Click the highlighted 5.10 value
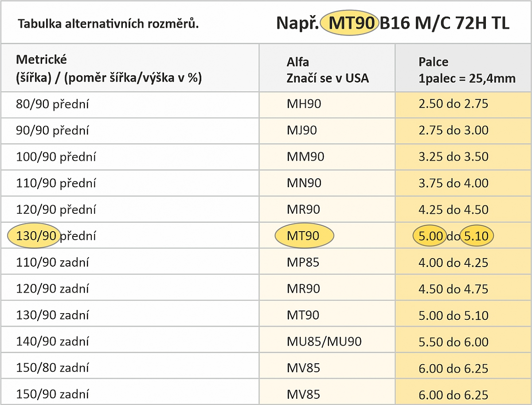The width and height of the screenshot is (532, 405). [477, 236]
